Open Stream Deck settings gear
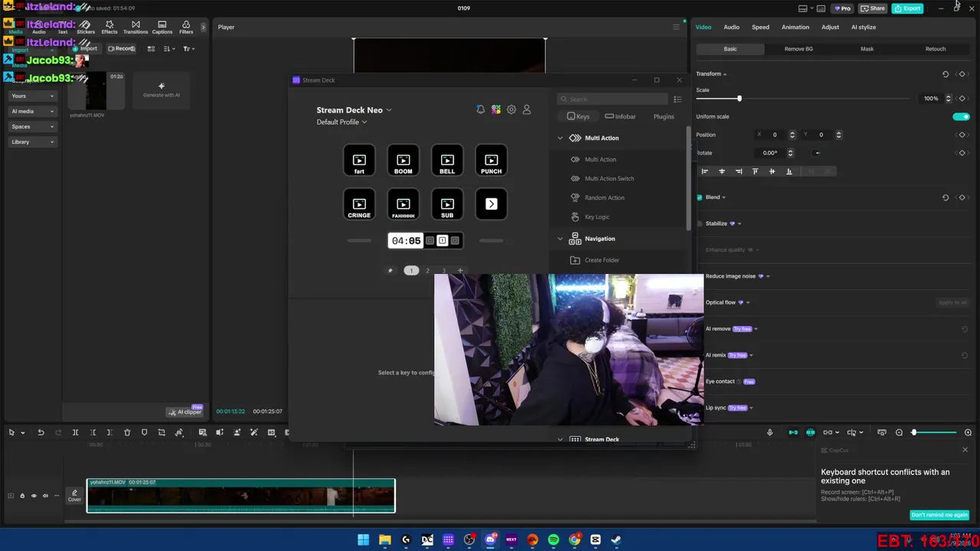 [x=511, y=109]
